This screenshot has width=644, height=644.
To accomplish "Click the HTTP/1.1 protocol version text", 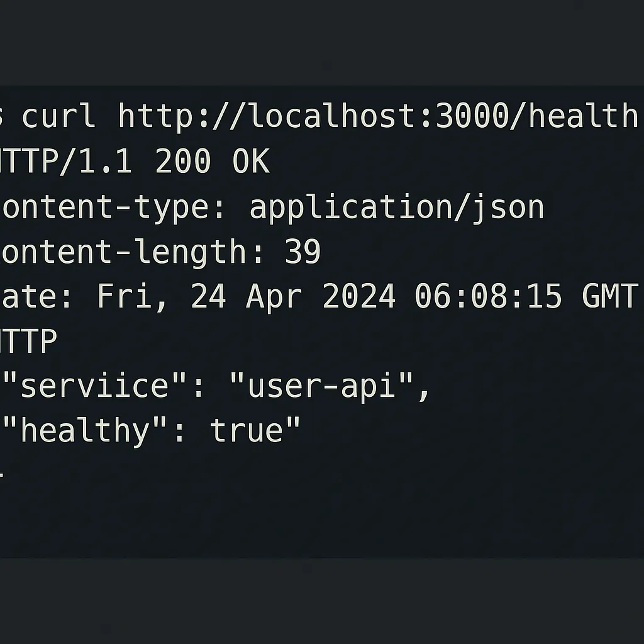I will 65,160.
